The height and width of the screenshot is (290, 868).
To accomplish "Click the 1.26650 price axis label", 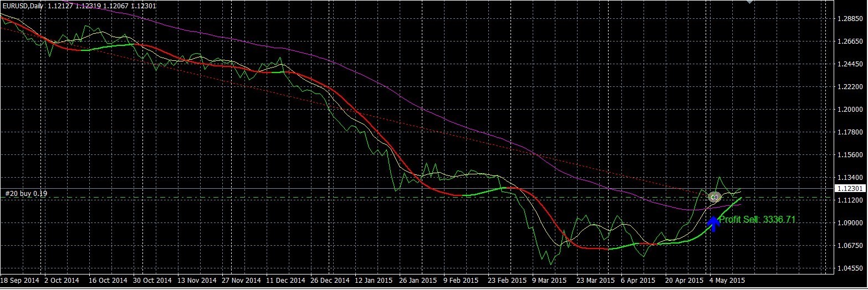I will (849, 41).
